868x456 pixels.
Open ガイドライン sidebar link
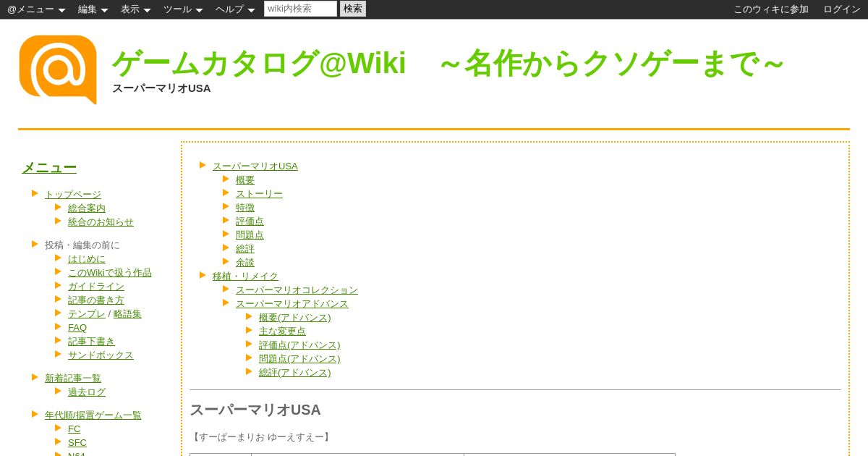tap(96, 286)
